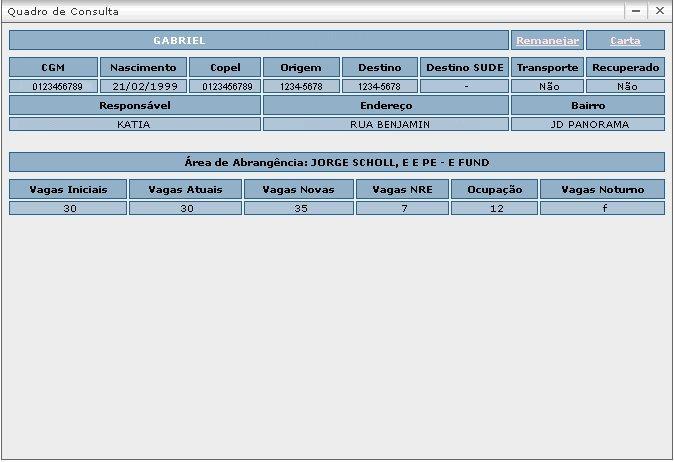Select the Vagas Iniciais header

(68, 189)
